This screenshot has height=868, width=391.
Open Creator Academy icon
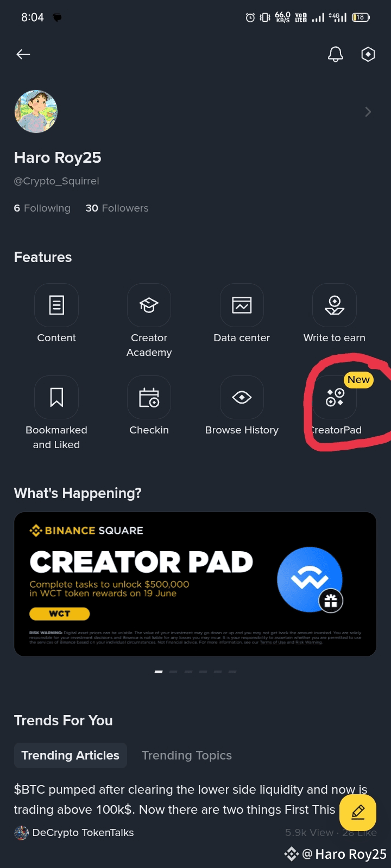tap(149, 305)
